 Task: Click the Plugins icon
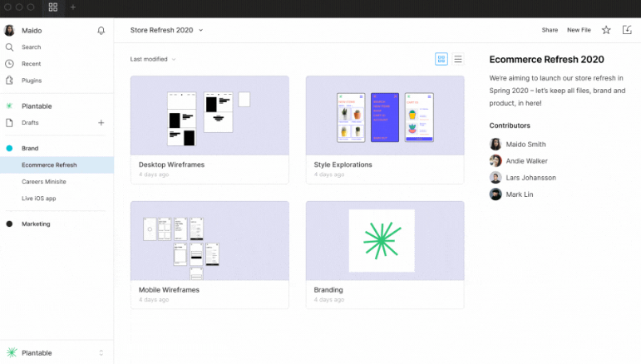pyautogui.click(x=9, y=80)
